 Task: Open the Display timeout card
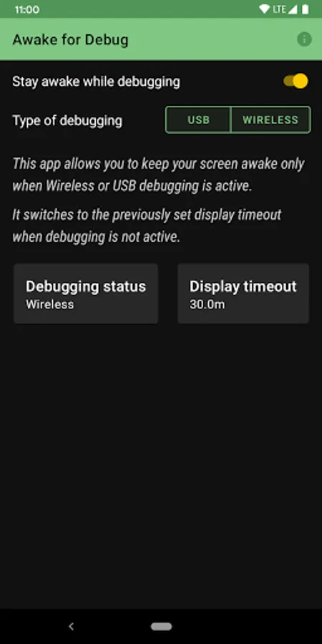click(x=243, y=293)
